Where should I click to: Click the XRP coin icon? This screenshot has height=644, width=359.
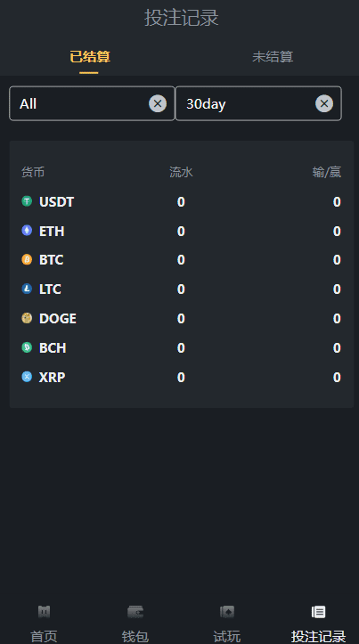pos(27,377)
